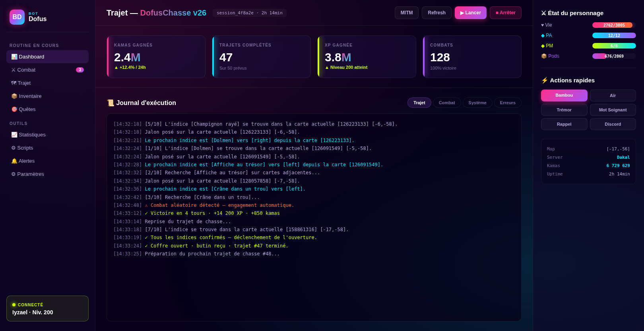Click the package icon next to Pods

(x=544, y=56)
